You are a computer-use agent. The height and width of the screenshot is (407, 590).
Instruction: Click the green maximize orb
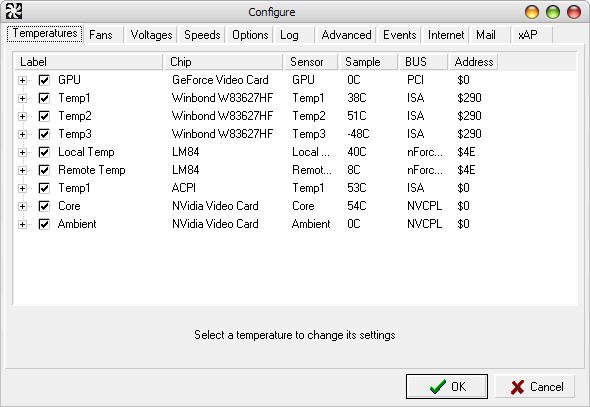(553, 12)
